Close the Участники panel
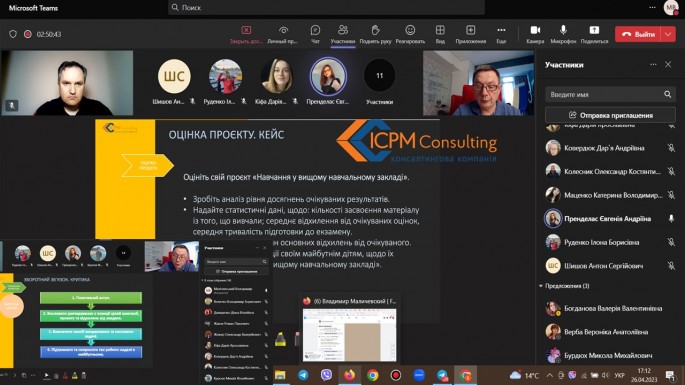 click(668, 65)
